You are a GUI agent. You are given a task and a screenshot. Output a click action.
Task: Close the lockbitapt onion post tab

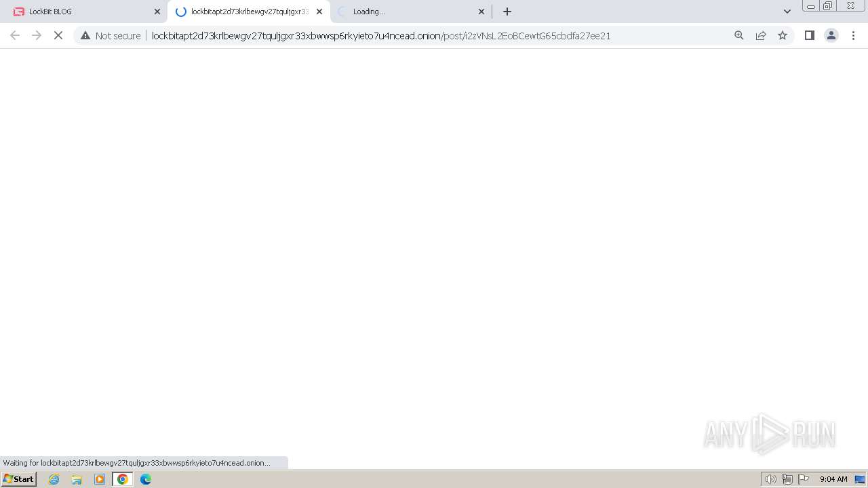[x=319, y=12]
